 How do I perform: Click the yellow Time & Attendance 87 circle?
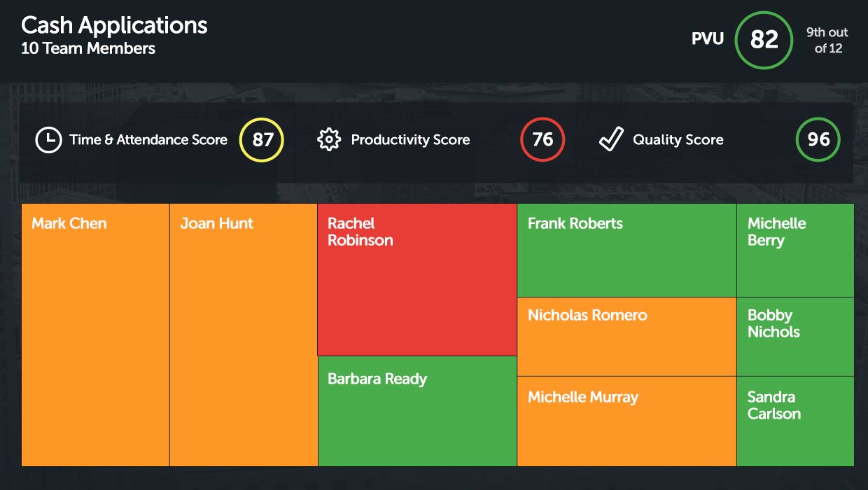(262, 140)
